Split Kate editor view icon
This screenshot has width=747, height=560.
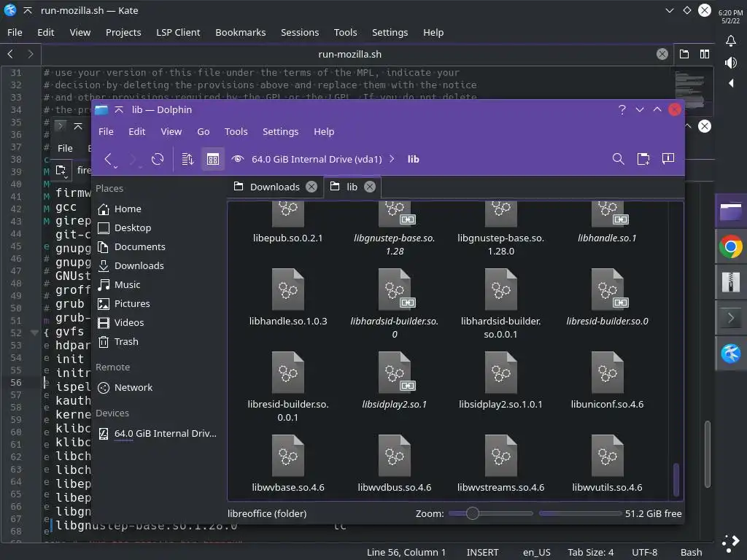(x=704, y=54)
